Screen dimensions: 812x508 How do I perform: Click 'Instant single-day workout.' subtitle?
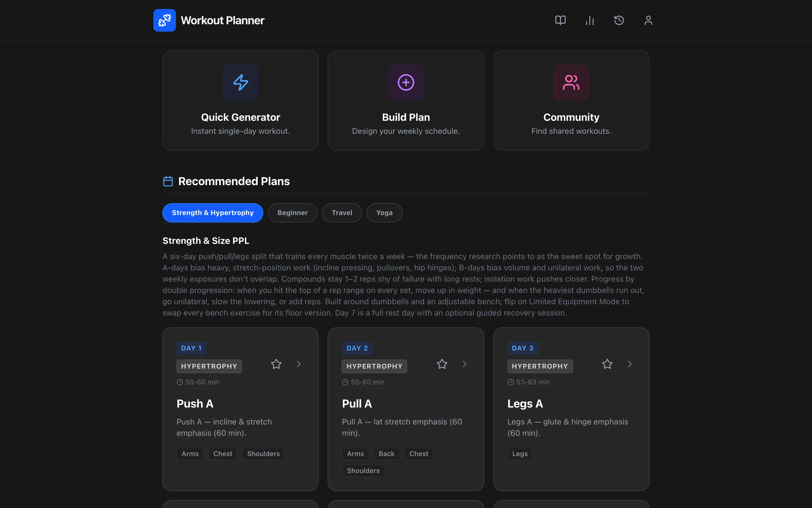[240, 131]
